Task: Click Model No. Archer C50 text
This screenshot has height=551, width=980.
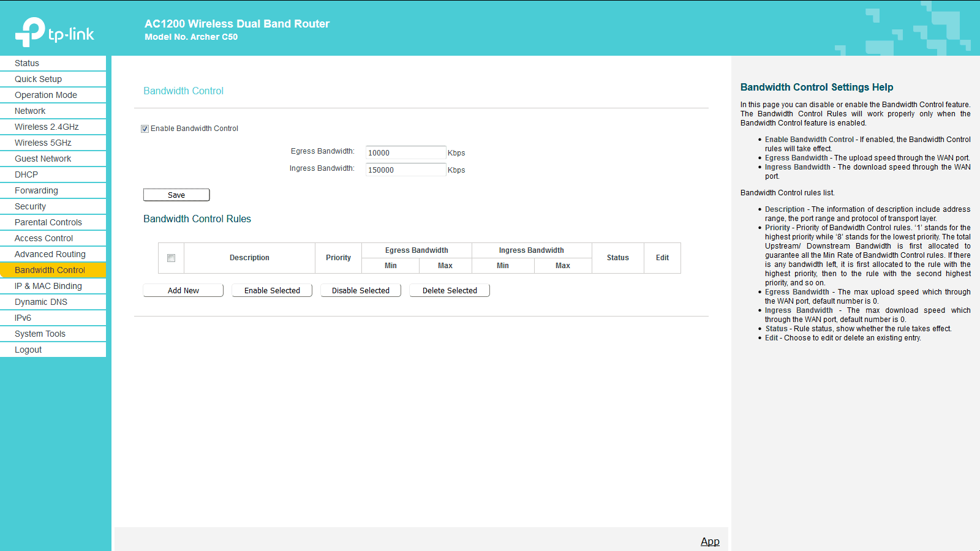Action: [191, 37]
